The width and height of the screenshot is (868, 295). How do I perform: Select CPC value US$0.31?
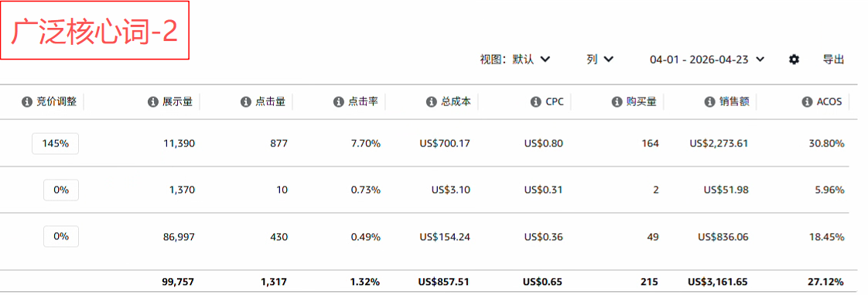point(543,190)
